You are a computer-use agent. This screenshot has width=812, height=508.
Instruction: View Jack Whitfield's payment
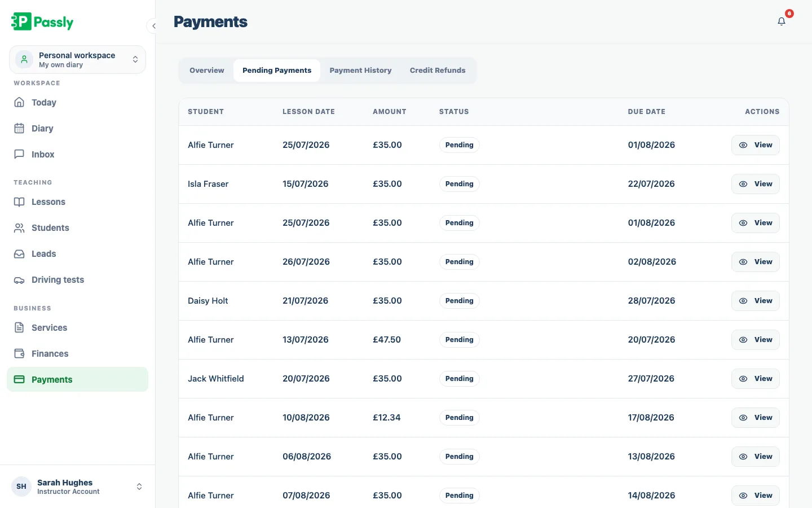click(x=756, y=379)
